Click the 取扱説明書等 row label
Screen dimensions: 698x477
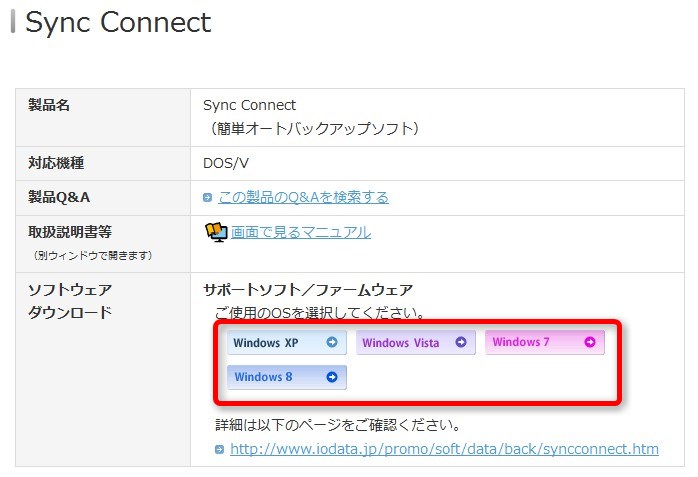tap(69, 232)
